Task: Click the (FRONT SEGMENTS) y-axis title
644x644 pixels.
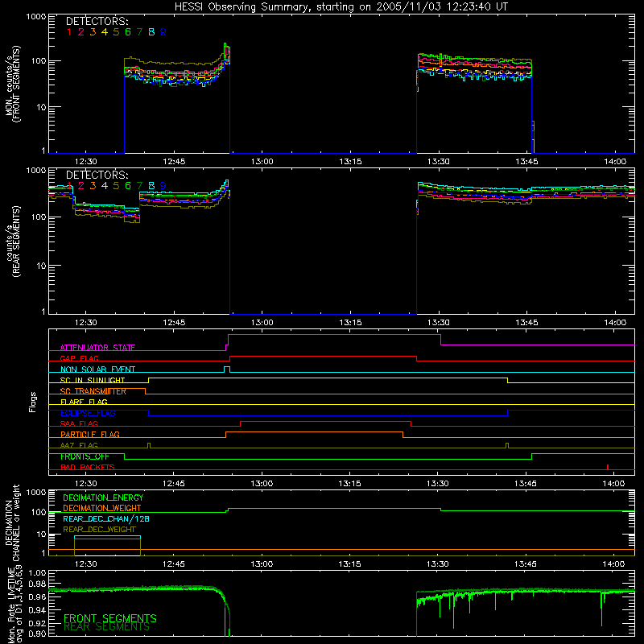Action: click(x=16, y=84)
